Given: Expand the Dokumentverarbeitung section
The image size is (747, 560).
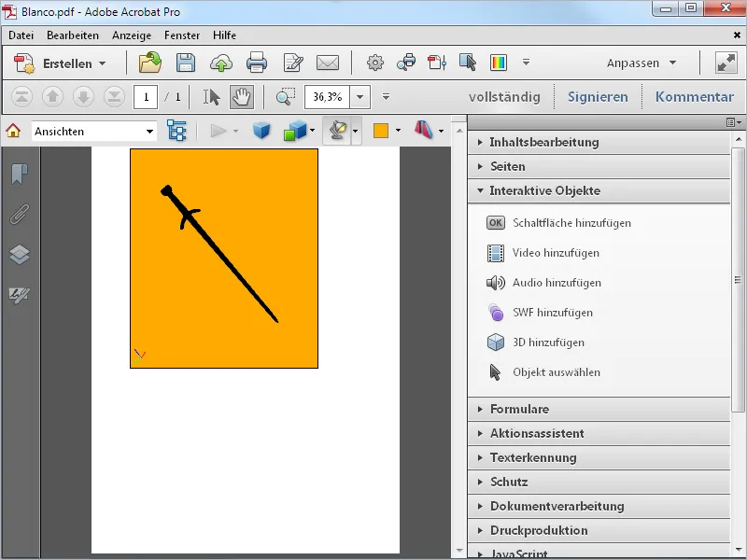Looking at the screenshot, I should click(x=599, y=506).
